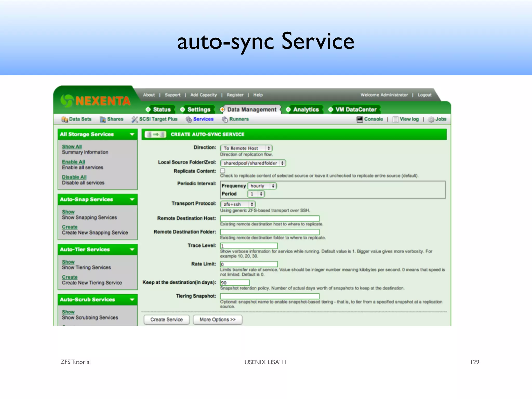This screenshot has width=532, height=399.
Task: Click the Enable All link
Action: coord(73,162)
